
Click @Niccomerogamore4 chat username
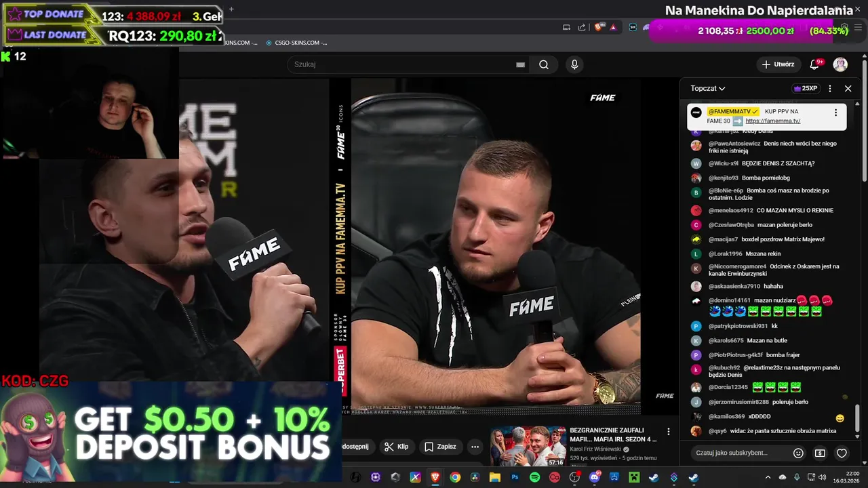coord(737,267)
